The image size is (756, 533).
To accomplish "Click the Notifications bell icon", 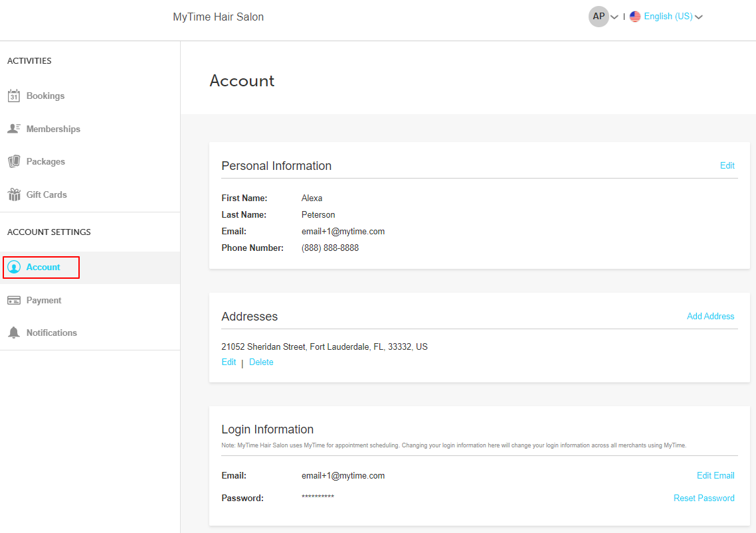I will coord(14,333).
